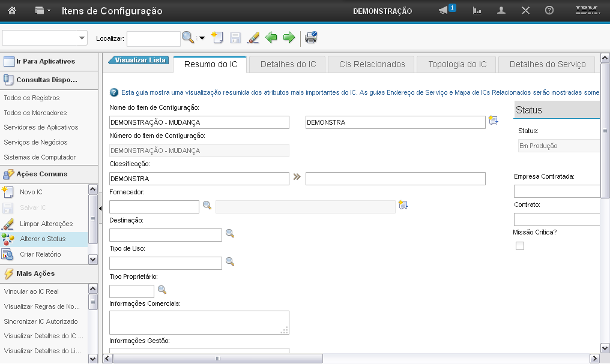Image resolution: width=610 pixels, height=364 pixels.
Task: Go to next record with green right arrow
Action: 289,38
